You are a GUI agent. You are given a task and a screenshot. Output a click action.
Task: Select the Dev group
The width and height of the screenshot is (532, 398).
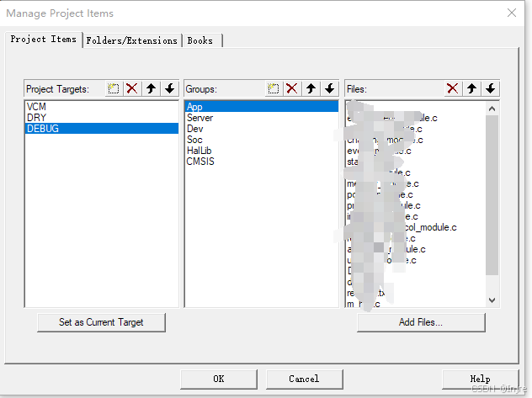(262, 129)
